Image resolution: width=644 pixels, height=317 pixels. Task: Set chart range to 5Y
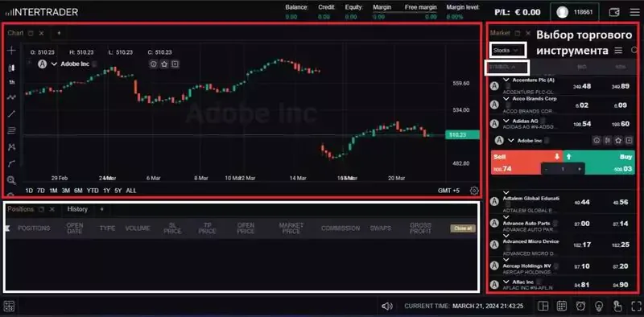pos(118,191)
